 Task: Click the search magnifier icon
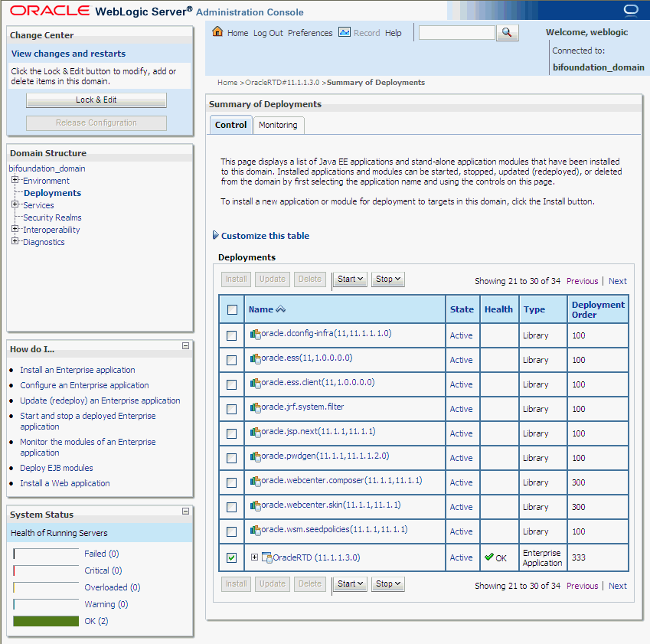click(x=508, y=33)
